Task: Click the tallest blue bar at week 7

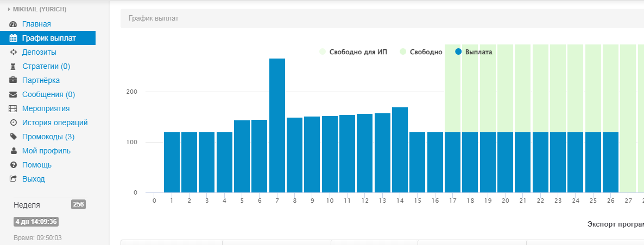Action: click(x=277, y=125)
